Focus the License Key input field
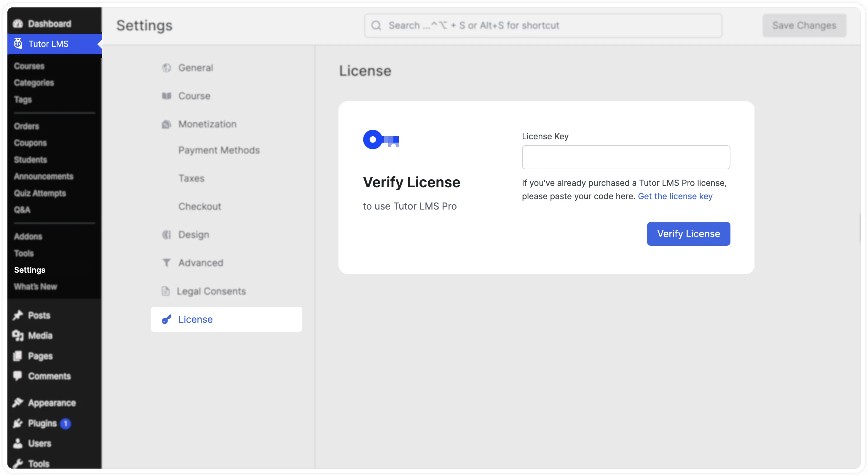 pos(626,157)
